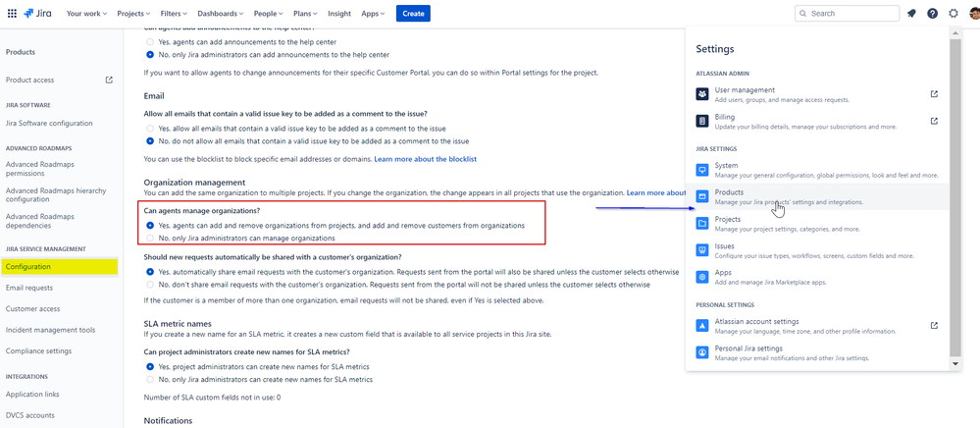Open Configuration in the sidebar
Image resolution: width=980 pixels, height=428 pixels.
[x=59, y=267]
